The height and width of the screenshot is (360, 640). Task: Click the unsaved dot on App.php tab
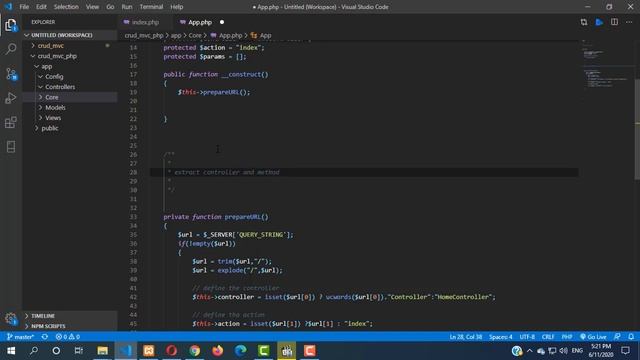click(222, 22)
